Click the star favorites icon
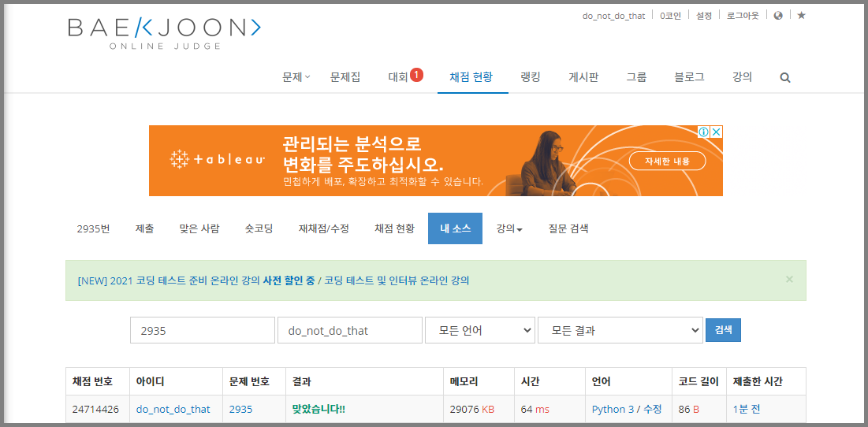Image resolution: width=868 pixels, height=427 pixels. point(801,16)
